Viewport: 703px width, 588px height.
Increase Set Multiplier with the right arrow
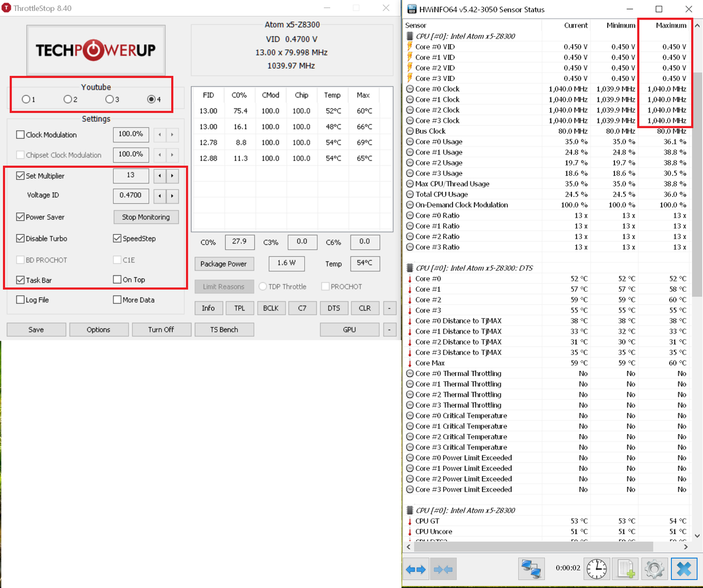pos(172,176)
